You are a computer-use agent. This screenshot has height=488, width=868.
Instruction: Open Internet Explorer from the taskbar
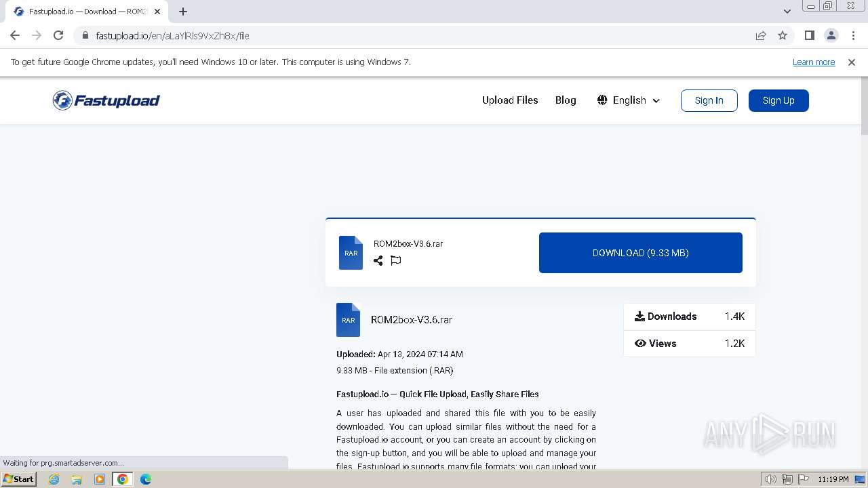coord(54,479)
